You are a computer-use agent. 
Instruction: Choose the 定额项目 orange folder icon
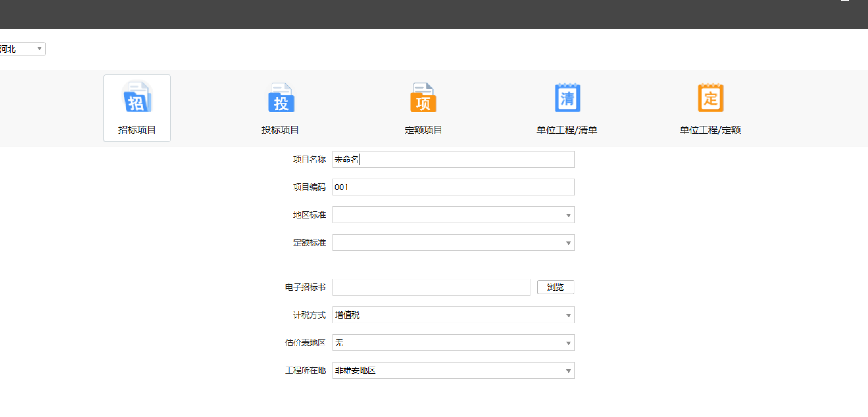point(423,97)
